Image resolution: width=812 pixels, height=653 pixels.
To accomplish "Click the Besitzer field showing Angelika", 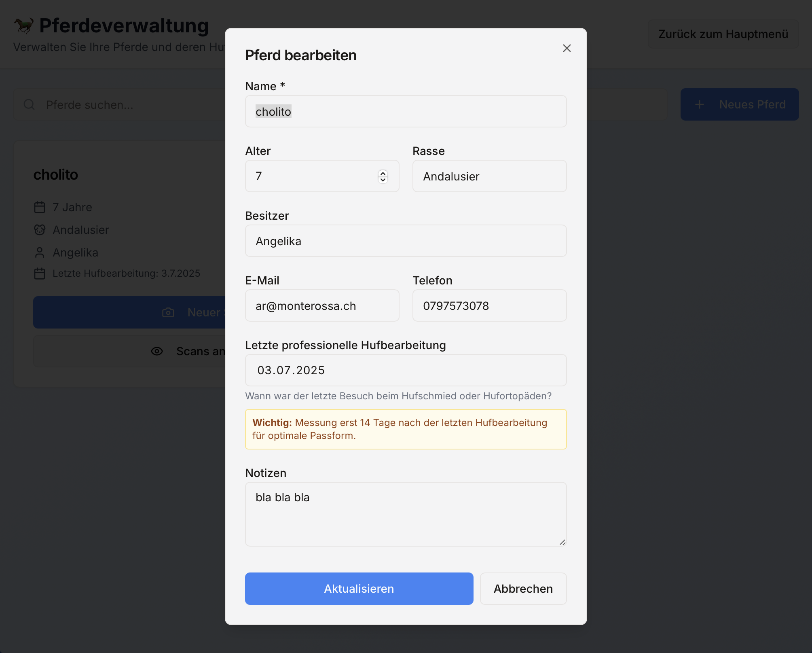I will tap(405, 241).
